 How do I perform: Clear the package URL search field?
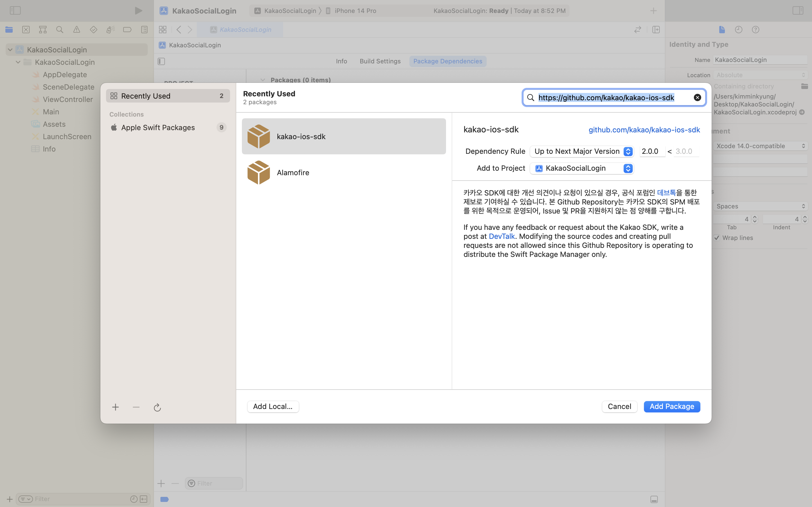coord(697,97)
